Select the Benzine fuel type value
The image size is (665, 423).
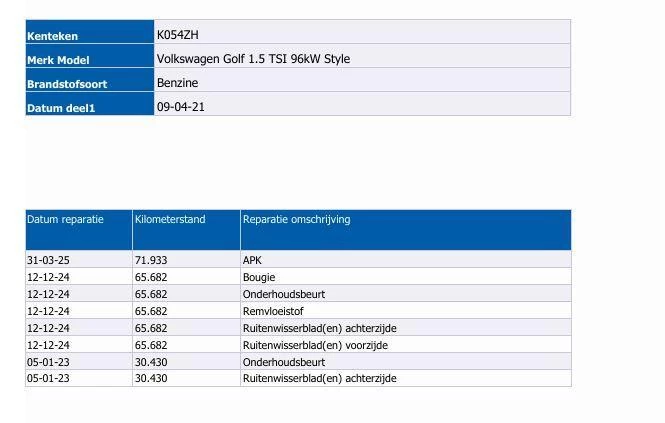click(x=177, y=83)
